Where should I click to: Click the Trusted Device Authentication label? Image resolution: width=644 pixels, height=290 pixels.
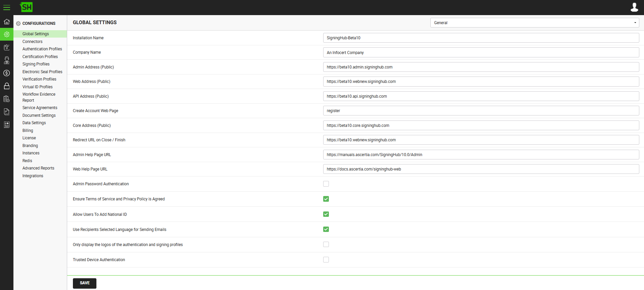coord(99,260)
